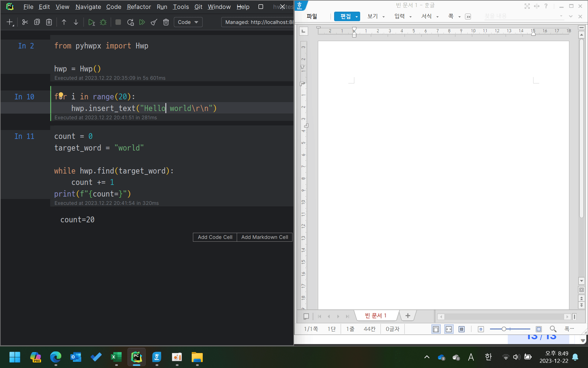Open the 파일 menu in Hangul
The height and width of the screenshot is (368, 588).
pos(312,16)
